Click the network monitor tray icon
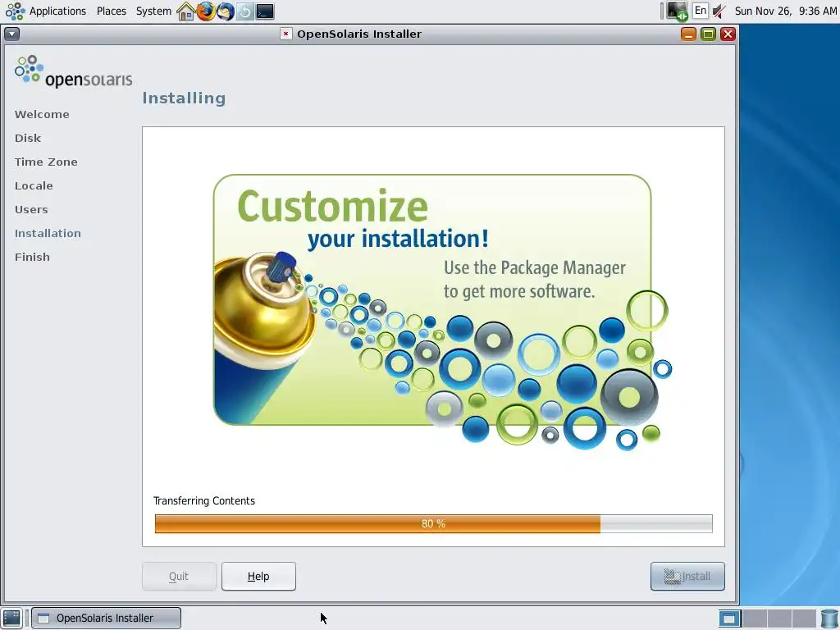840x630 pixels. point(677,11)
